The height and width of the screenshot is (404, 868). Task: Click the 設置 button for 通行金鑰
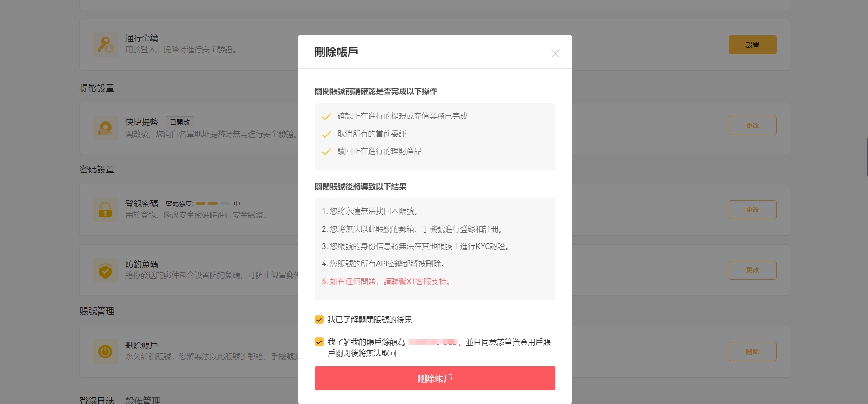coord(752,45)
